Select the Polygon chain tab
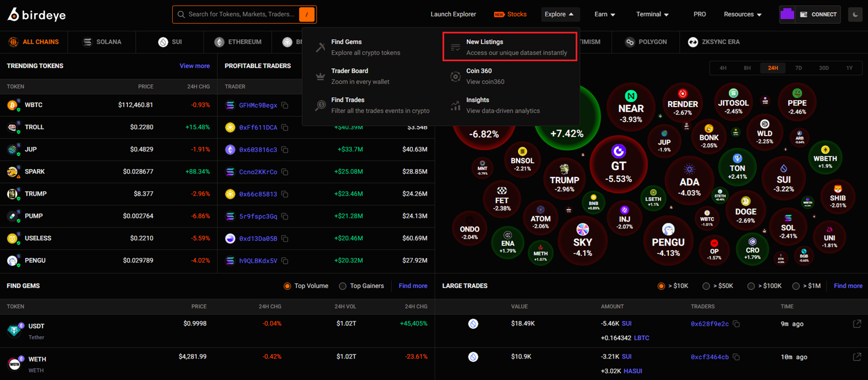The image size is (868, 380). coord(646,42)
